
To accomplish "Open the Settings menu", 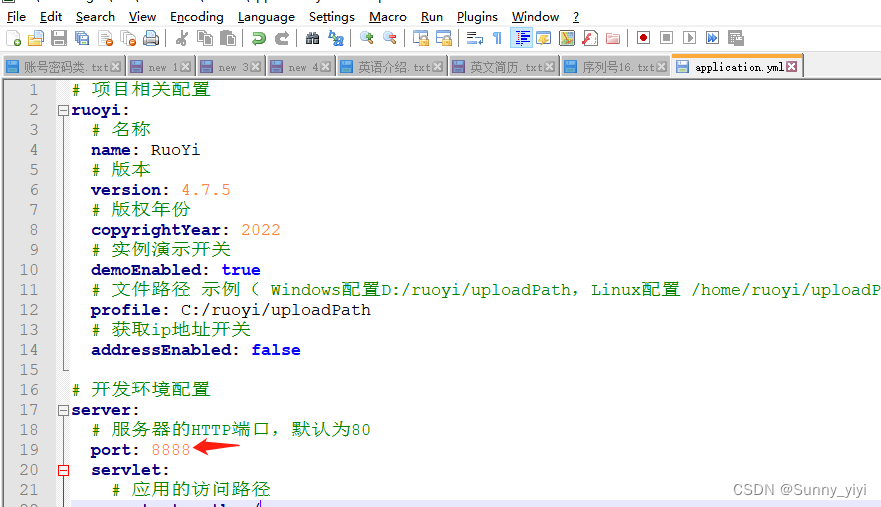I will (331, 17).
